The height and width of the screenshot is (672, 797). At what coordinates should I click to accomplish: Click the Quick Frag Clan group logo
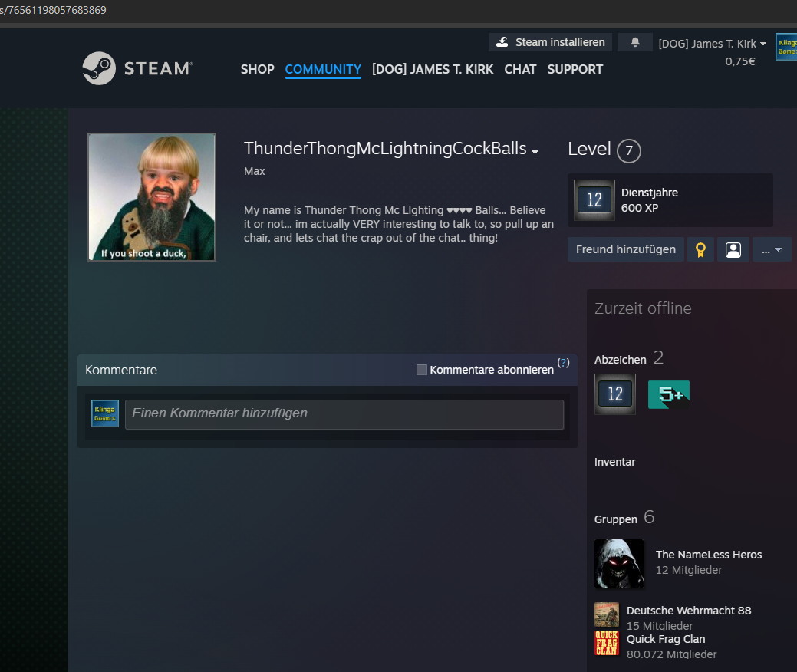pyautogui.click(x=607, y=643)
